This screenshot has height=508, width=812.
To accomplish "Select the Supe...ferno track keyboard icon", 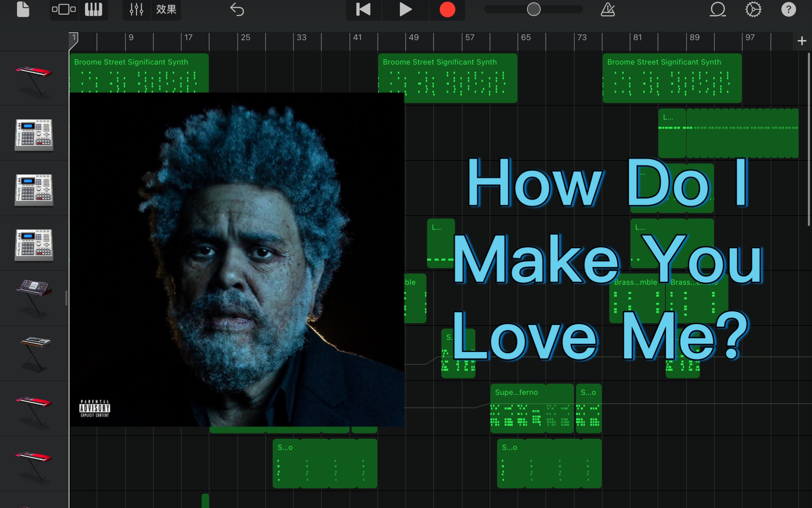I will point(34,412).
